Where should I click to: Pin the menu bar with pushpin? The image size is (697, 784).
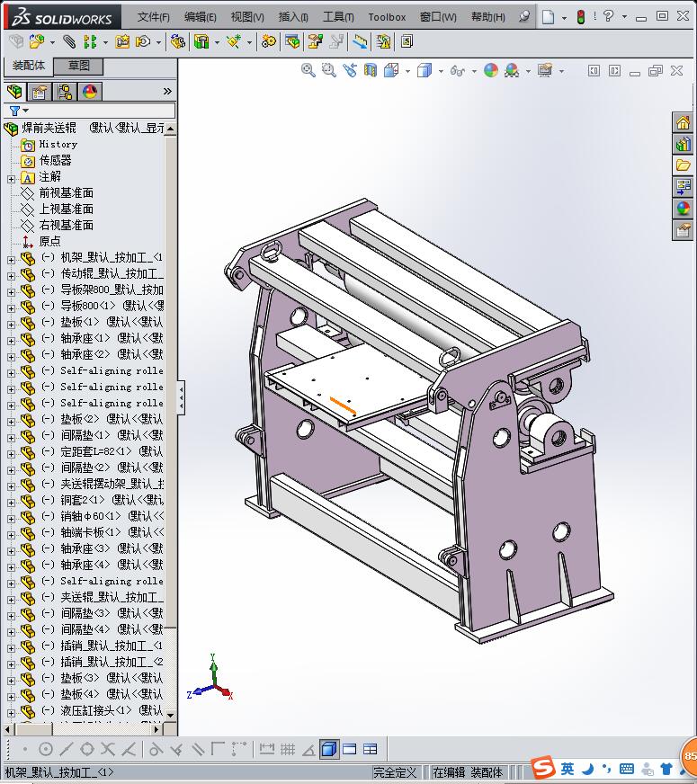pos(523,16)
